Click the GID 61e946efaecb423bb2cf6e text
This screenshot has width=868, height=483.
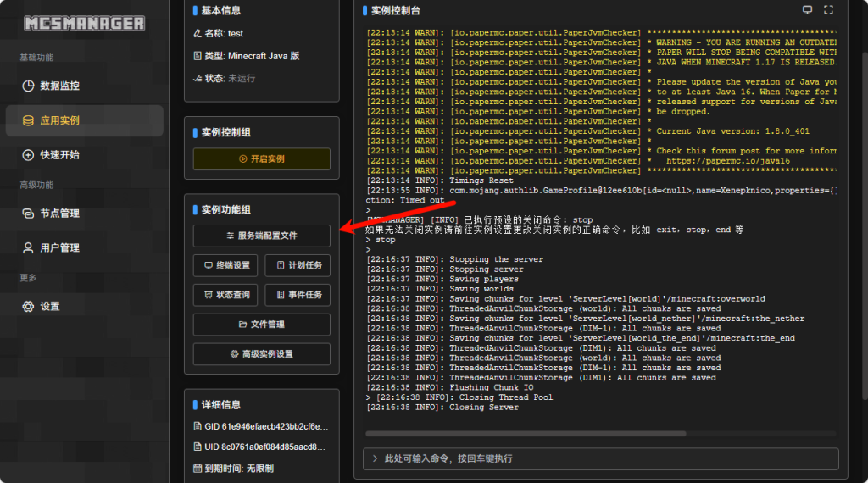pos(266,426)
